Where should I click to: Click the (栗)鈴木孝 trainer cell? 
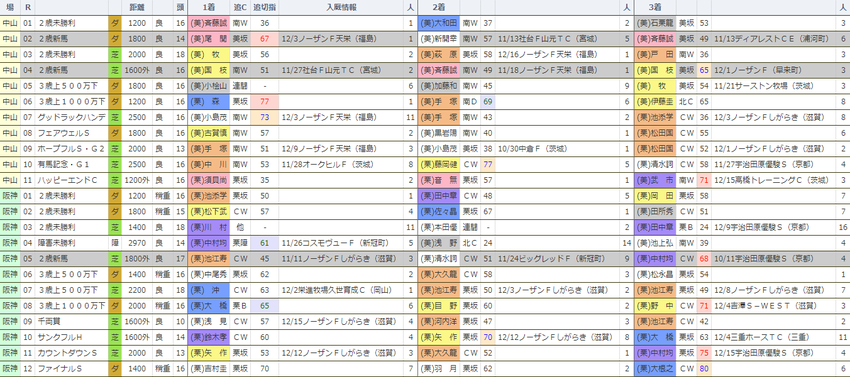tap(209, 337)
